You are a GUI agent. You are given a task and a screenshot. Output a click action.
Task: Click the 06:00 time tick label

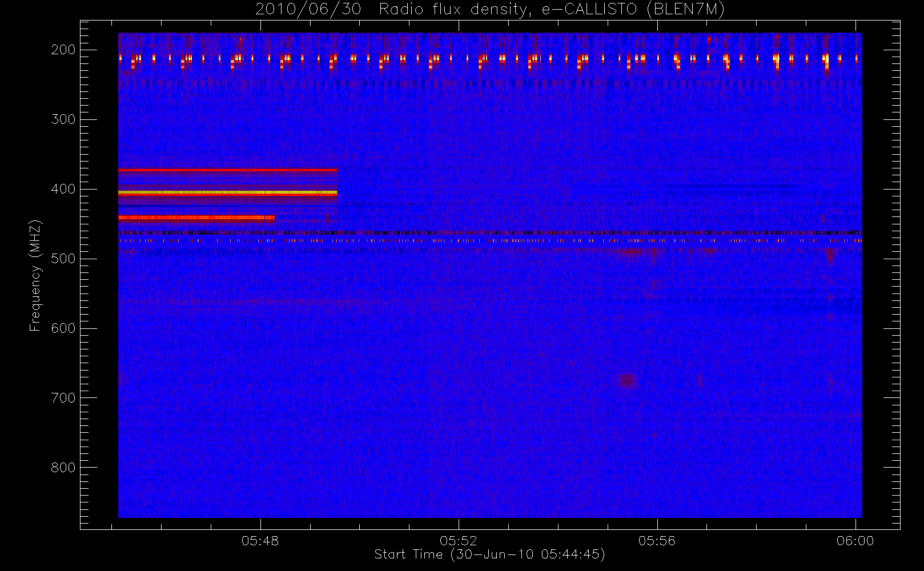(x=855, y=541)
